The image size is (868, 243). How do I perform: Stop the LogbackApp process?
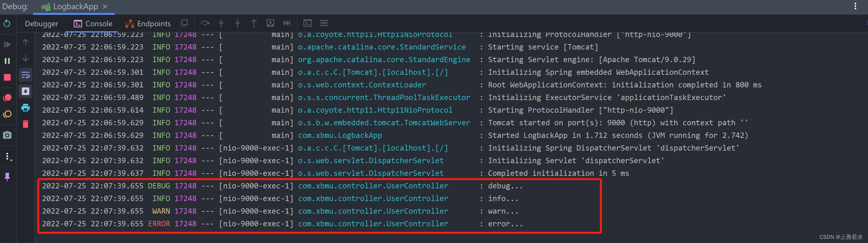coord(7,77)
